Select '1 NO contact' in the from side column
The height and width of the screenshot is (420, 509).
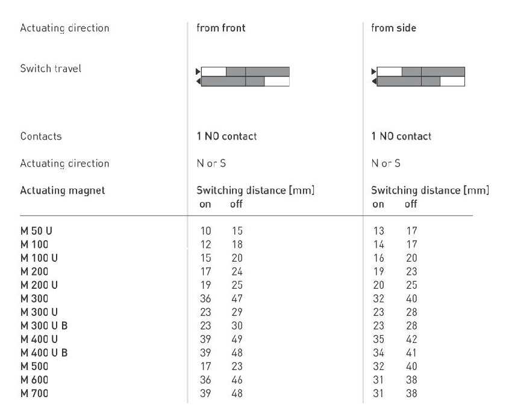pyautogui.click(x=401, y=137)
